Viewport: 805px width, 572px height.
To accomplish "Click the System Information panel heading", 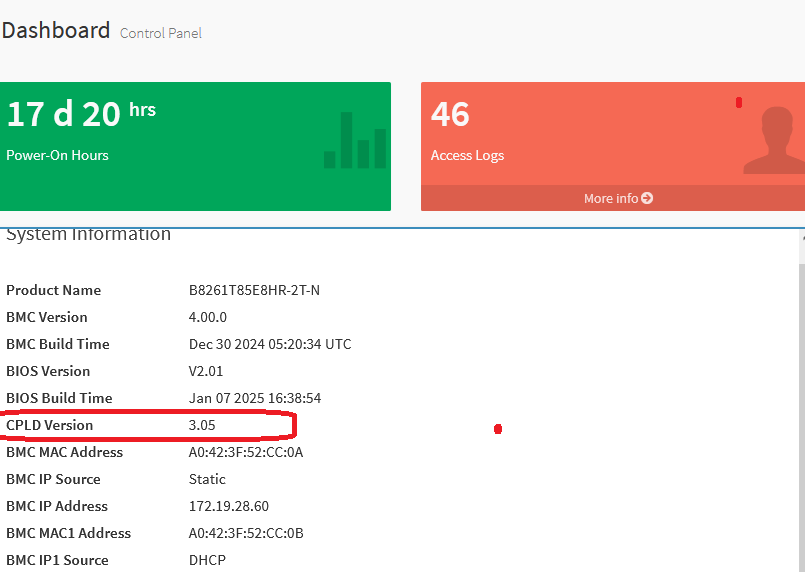I will [89, 235].
